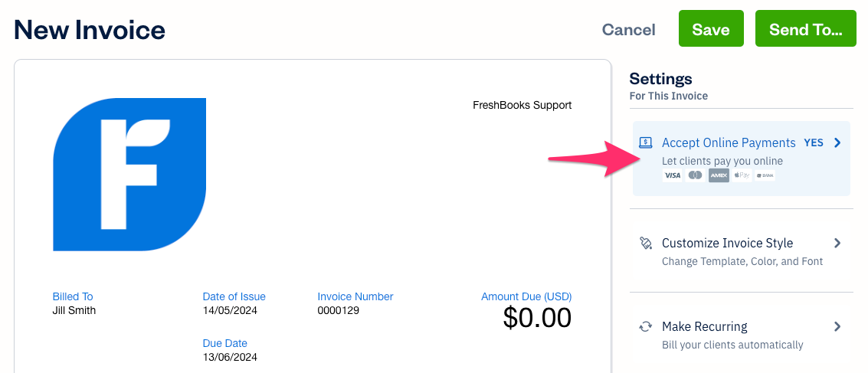The height and width of the screenshot is (373, 868).
Task: Click the Invoice Number 0000129 field
Action: pos(339,311)
